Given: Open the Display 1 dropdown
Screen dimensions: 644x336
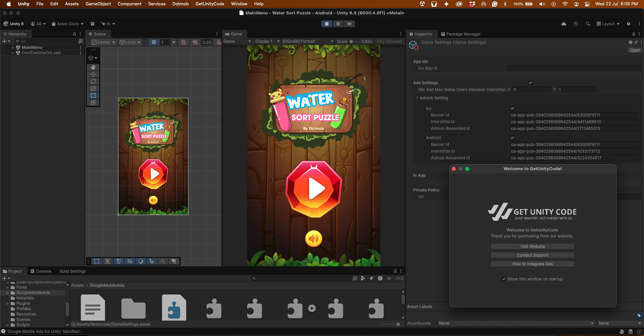Looking at the screenshot, I should tap(267, 41).
